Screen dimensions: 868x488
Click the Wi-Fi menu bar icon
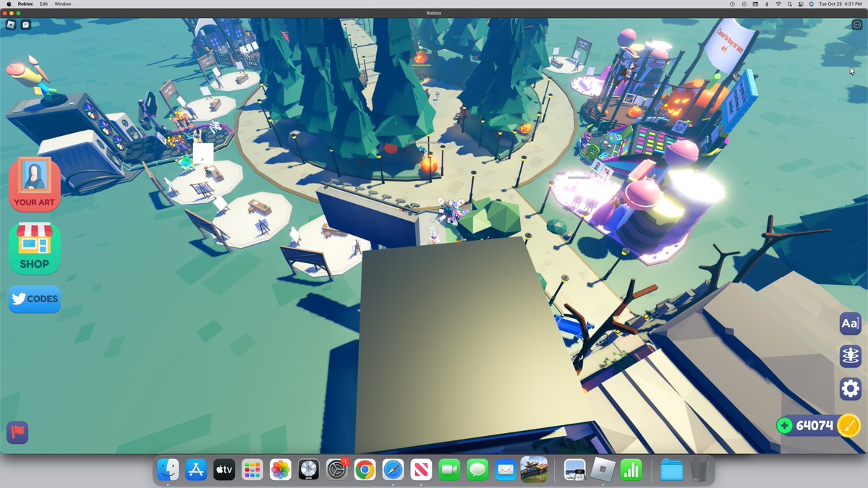pos(778,4)
